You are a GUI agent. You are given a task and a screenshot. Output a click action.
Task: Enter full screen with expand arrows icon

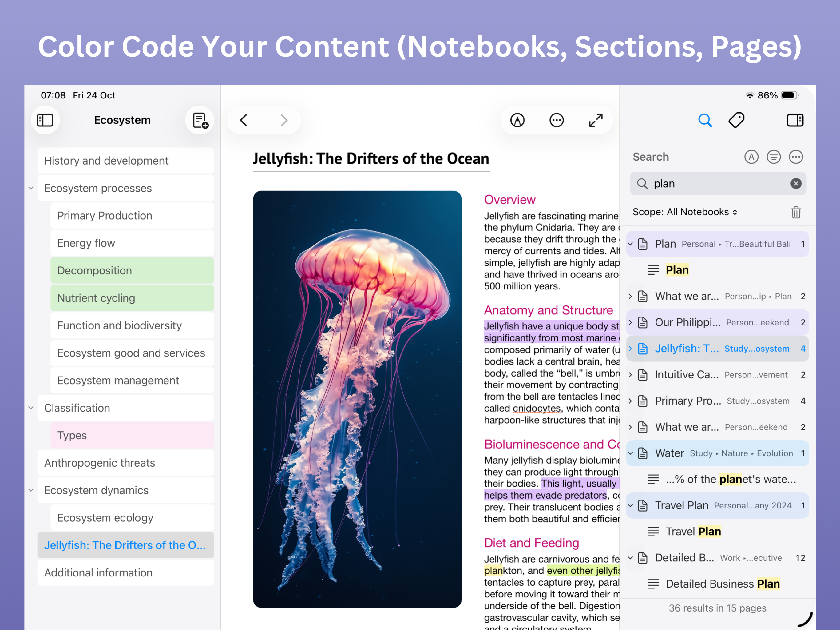596,120
